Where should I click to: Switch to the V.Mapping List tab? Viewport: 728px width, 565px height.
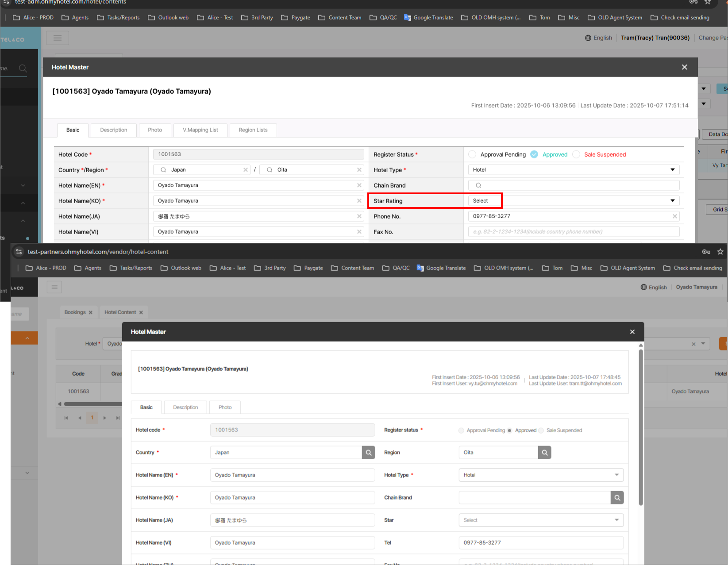(200, 130)
